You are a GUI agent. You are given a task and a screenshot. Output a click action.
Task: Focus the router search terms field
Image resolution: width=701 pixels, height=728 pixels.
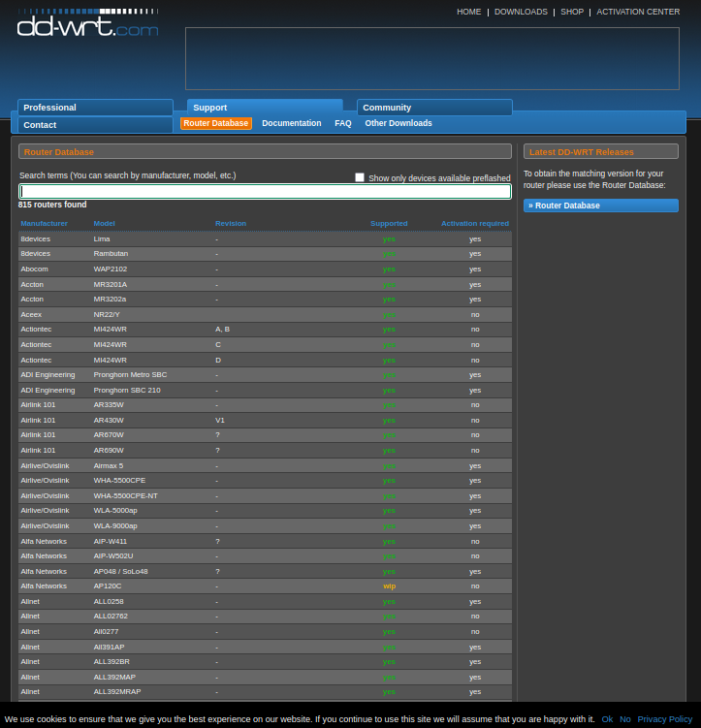pos(265,191)
